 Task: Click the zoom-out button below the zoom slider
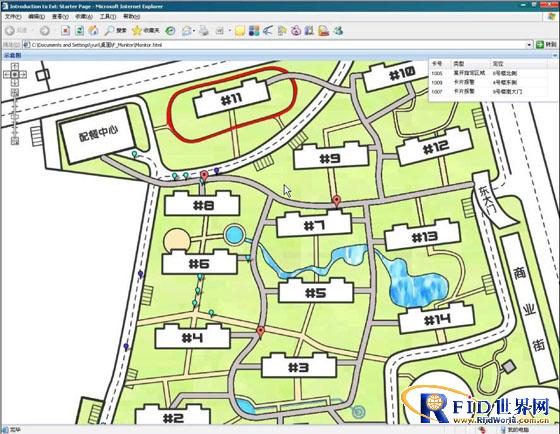tap(15, 141)
